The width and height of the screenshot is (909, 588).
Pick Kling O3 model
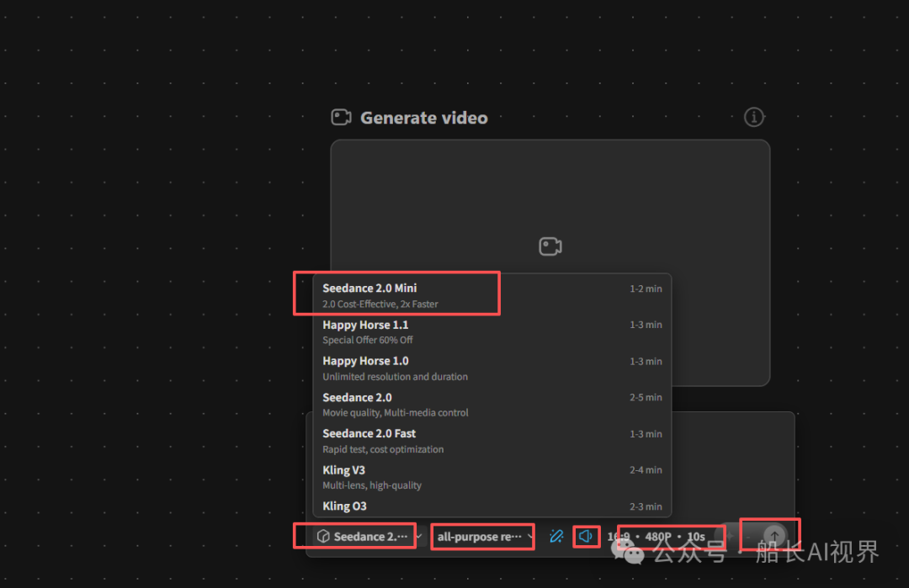(492, 506)
